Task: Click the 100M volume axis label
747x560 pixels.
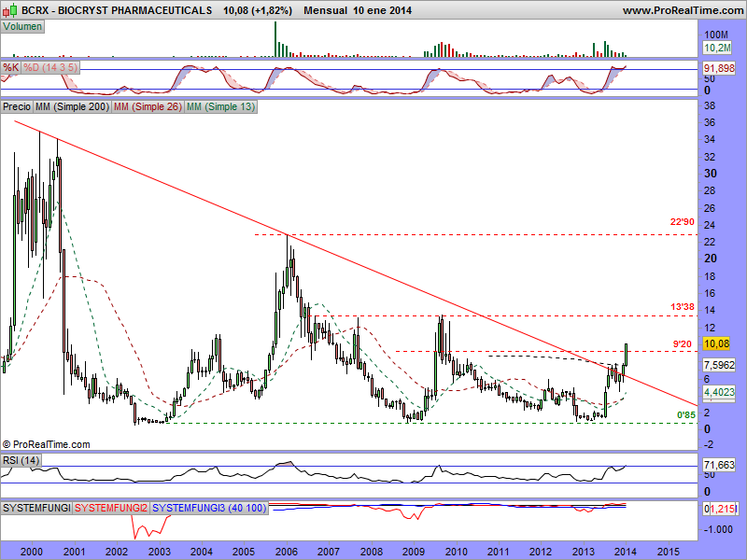Action: coord(716,35)
